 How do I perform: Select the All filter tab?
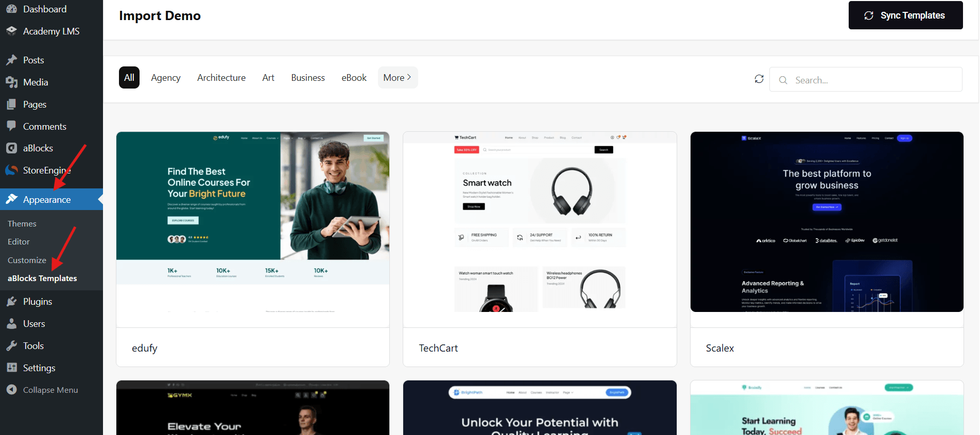coord(129,77)
